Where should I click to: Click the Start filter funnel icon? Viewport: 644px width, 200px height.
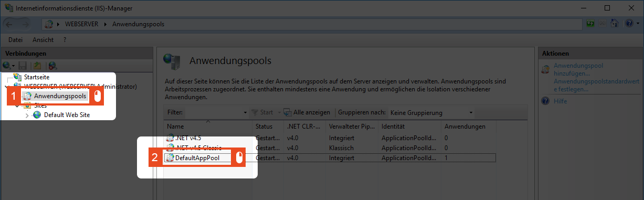[255, 112]
